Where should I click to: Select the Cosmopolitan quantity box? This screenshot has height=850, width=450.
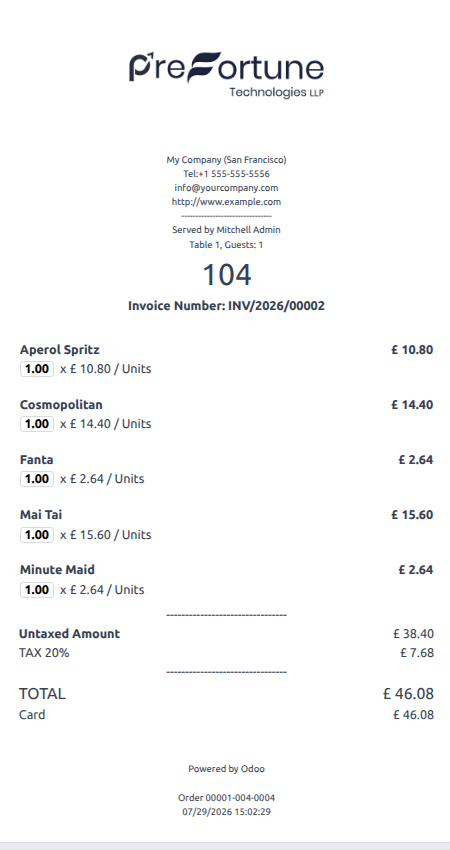coord(37,424)
